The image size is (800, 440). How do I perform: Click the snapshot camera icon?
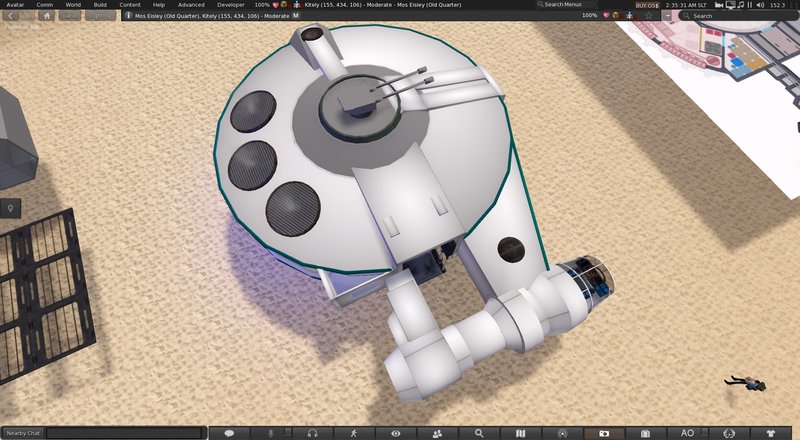604,433
